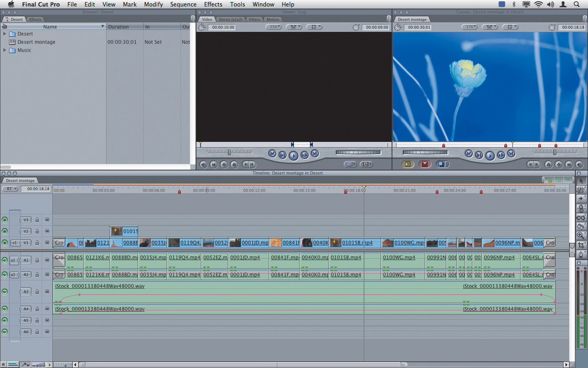This screenshot has height=368, width=588.
Task: Switch to the Motion tab in Viewer
Action: (273, 19)
